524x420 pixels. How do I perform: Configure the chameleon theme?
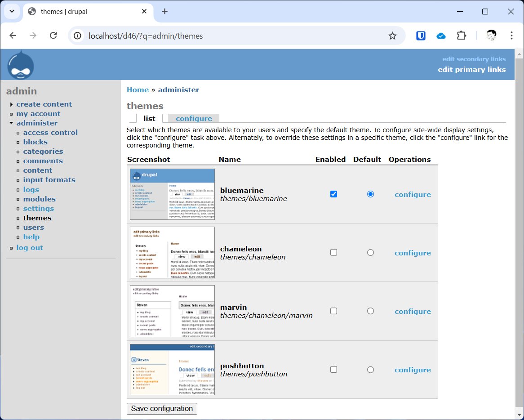(x=413, y=253)
